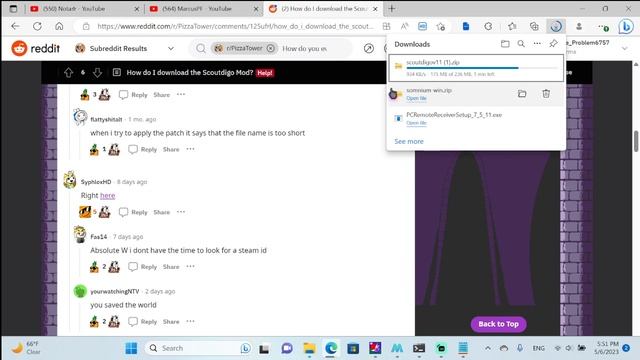Open Terminal from the taskbar

pos(419,348)
